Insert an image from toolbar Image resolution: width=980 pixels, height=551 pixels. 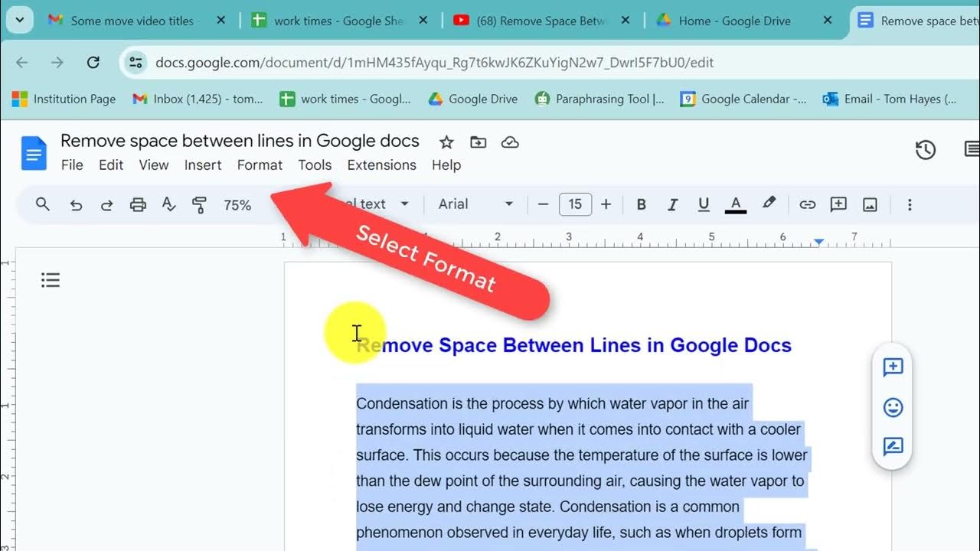(870, 204)
